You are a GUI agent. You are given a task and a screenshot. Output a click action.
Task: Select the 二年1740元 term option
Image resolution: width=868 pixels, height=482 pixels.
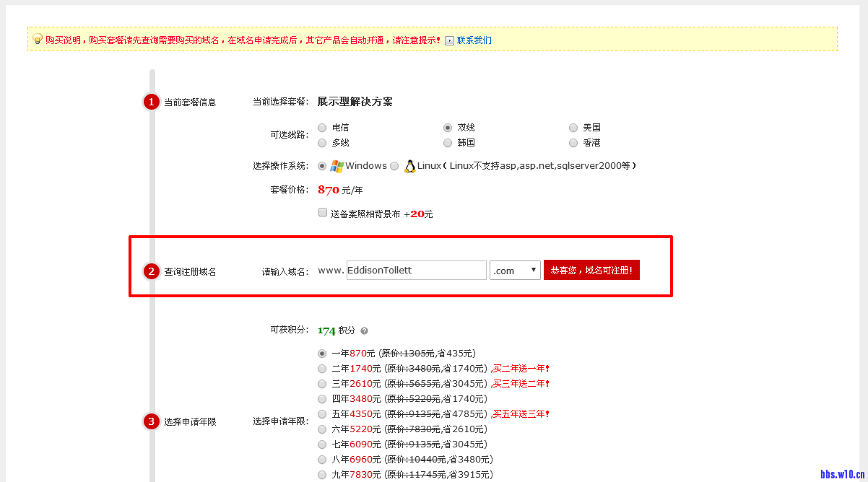pyautogui.click(x=322, y=368)
